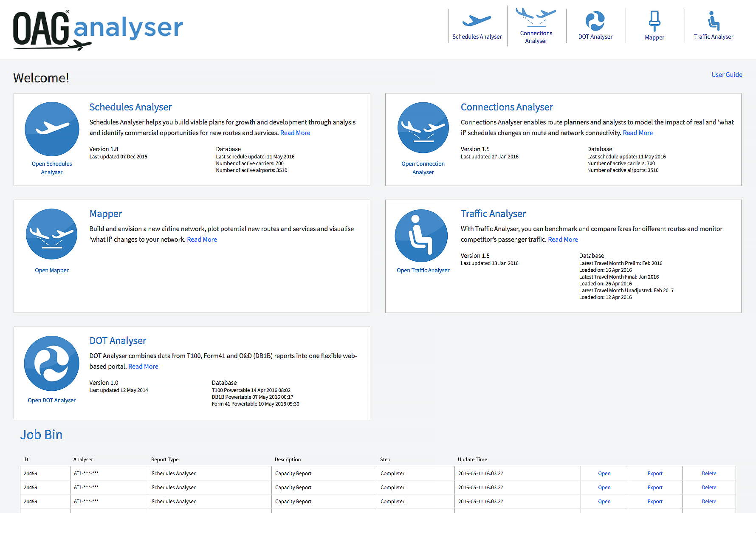
Task: Follow Read More in Schedules Analyser card
Action: (x=295, y=133)
